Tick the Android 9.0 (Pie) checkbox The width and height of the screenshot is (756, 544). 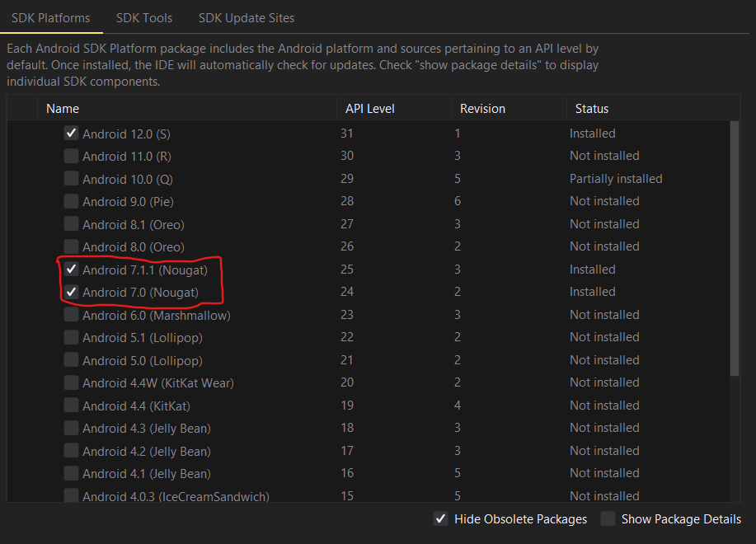(x=72, y=201)
